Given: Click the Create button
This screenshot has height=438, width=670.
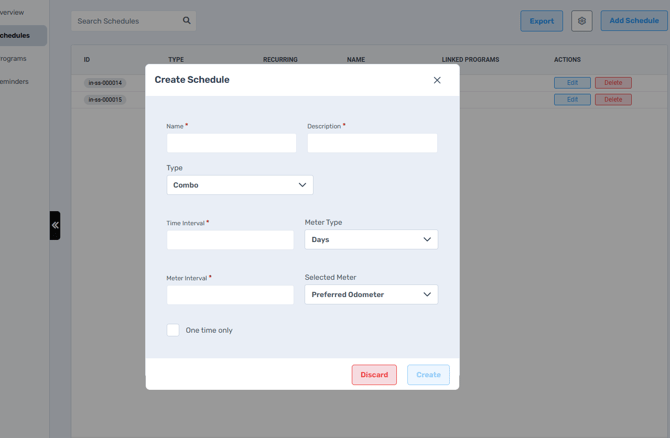Looking at the screenshot, I should (x=428, y=375).
